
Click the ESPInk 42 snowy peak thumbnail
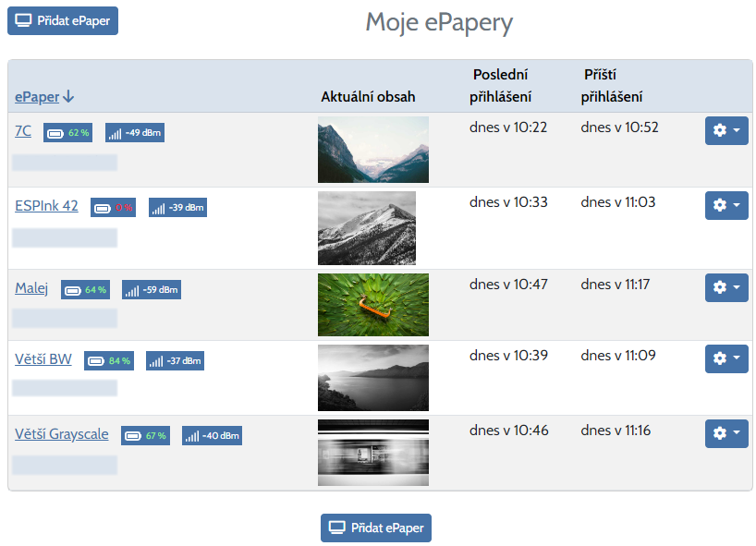click(366, 228)
